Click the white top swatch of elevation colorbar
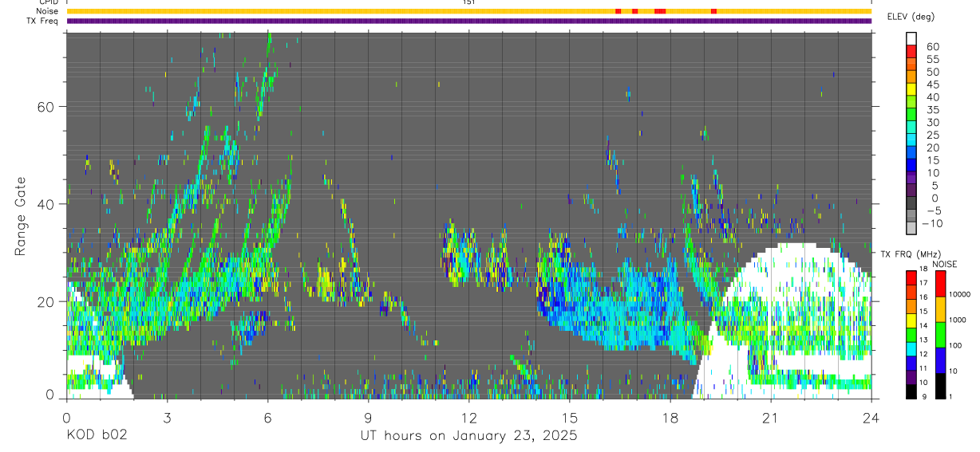The image size is (980, 452). (911, 38)
